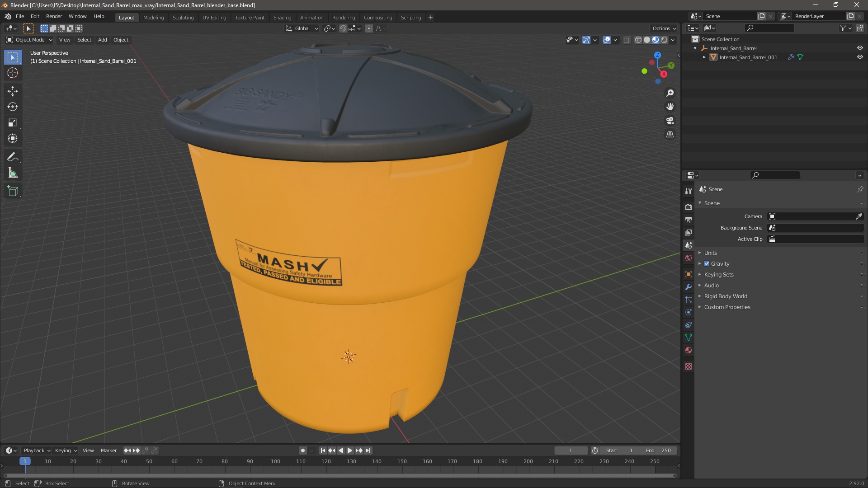The image size is (868, 488).
Task: Select the Add Cube tool
Action: [x=13, y=191]
